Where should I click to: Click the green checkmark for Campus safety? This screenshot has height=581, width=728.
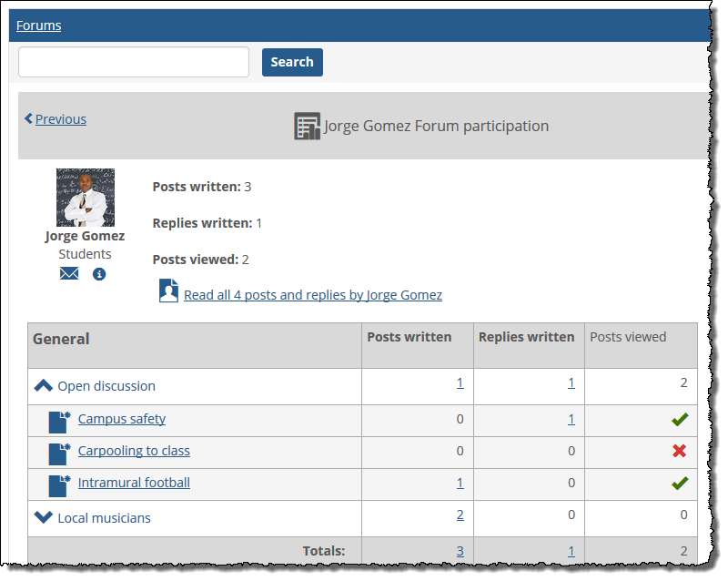tap(678, 418)
